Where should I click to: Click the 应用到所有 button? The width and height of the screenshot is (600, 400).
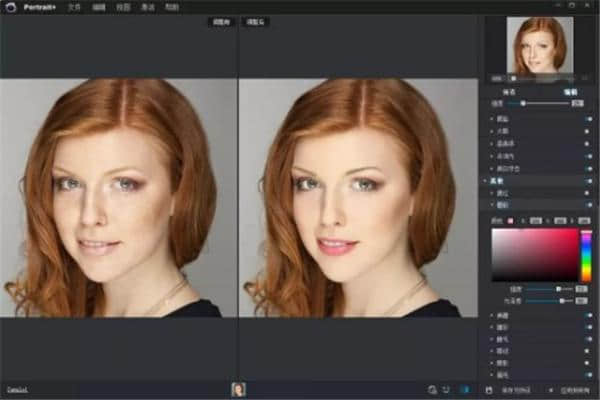573,389
